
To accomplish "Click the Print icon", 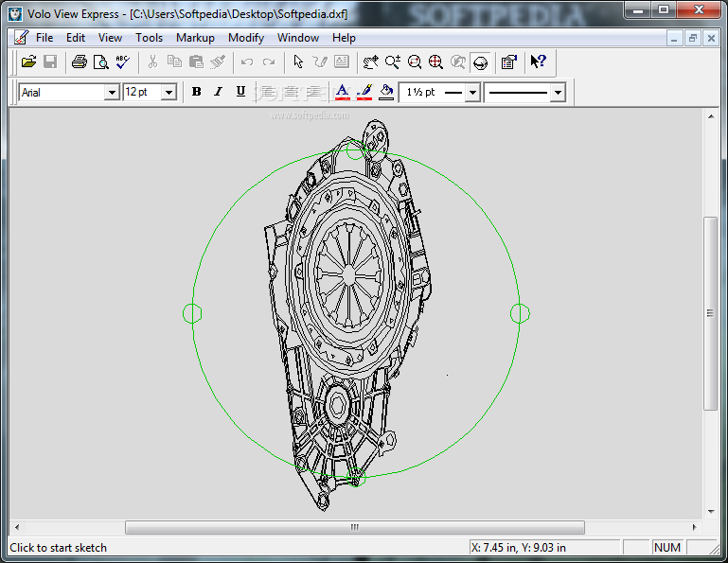I will (x=80, y=62).
